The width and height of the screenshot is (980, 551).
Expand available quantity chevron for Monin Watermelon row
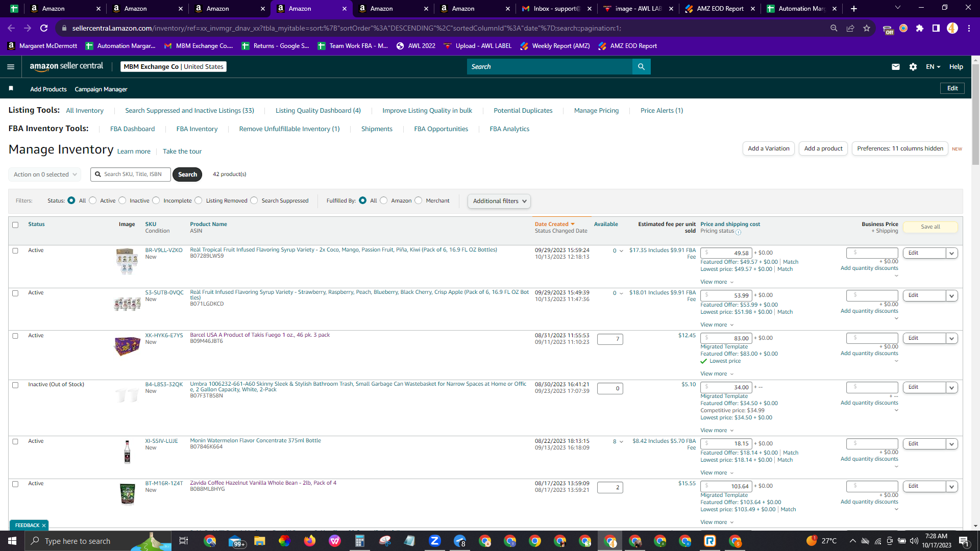pyautogui.click(x=621, y=442)
